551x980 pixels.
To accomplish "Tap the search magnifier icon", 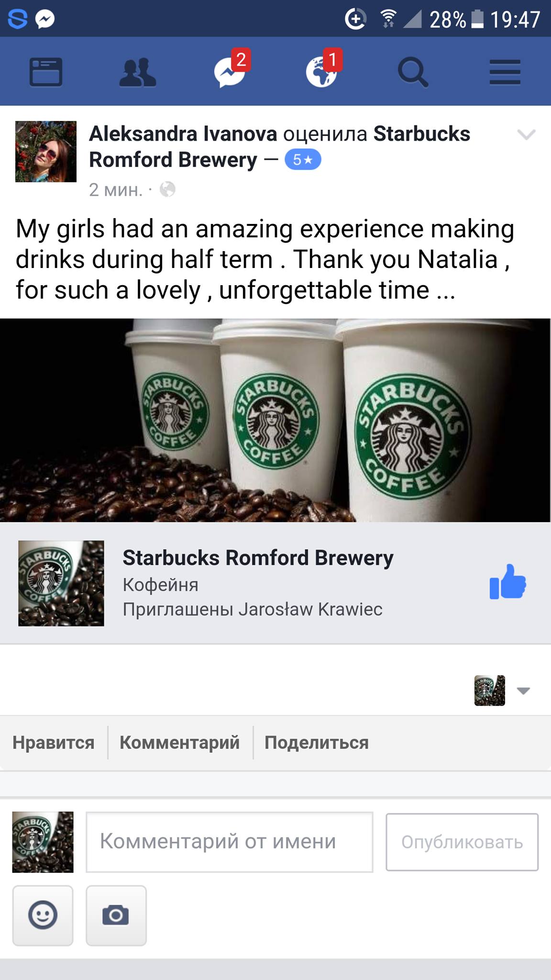I will [413, 72].
